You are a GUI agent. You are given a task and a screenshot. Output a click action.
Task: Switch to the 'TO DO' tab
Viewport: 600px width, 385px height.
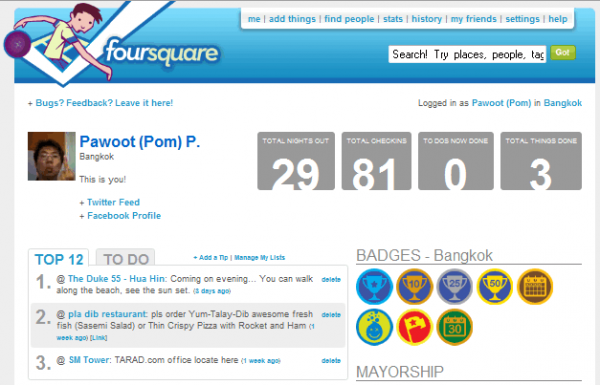[x=126, y=258]
